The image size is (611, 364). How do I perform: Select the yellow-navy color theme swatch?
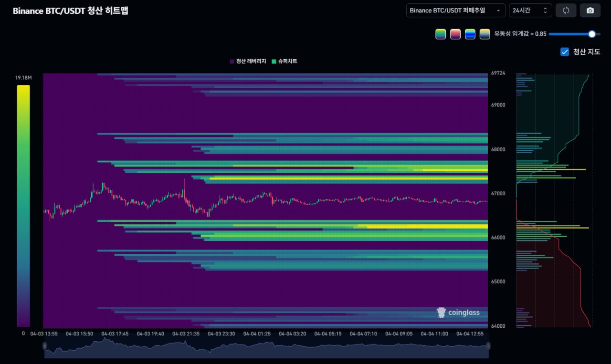tap(485, 34)
